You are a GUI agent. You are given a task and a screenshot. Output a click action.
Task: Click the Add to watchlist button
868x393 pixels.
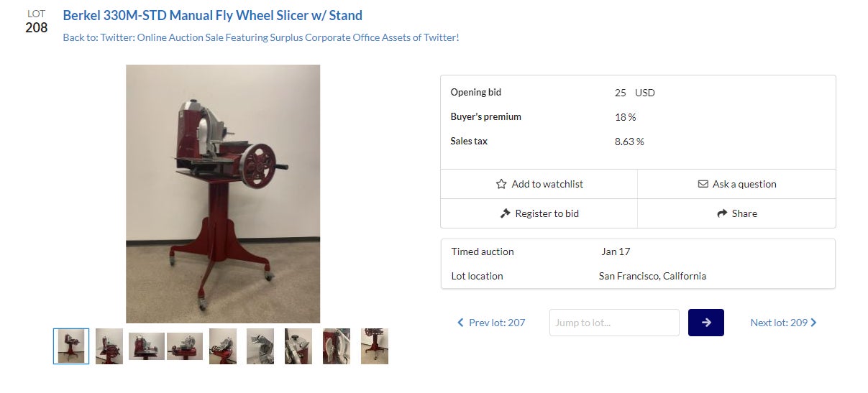coord(539,184)
